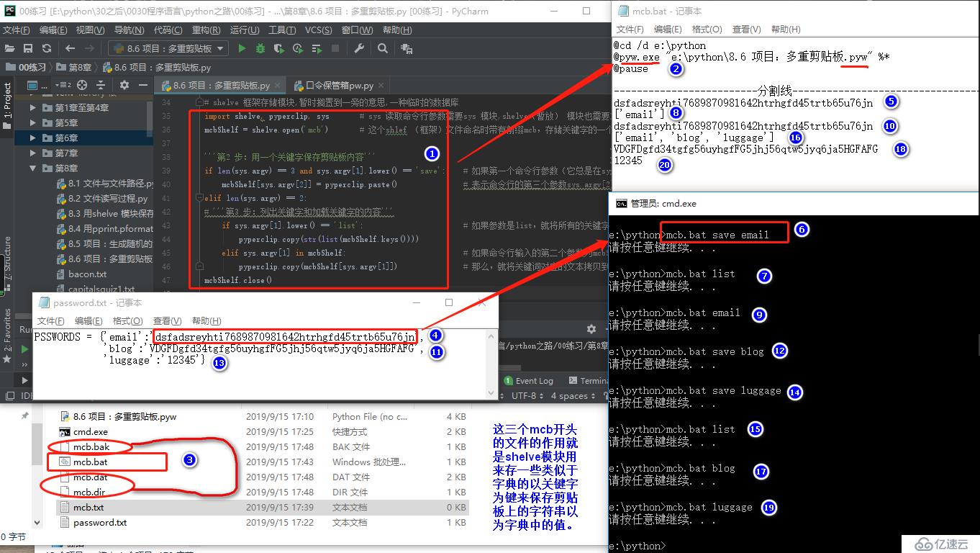Image resolution: width=980 pixels, height=553 pixels.
Task: Click the Stop square icon in toolbar
Action: point(335,48)
